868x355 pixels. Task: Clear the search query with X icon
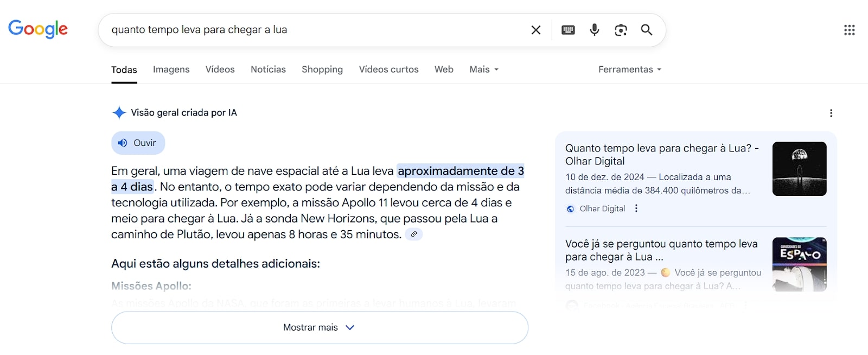point(536,30)
